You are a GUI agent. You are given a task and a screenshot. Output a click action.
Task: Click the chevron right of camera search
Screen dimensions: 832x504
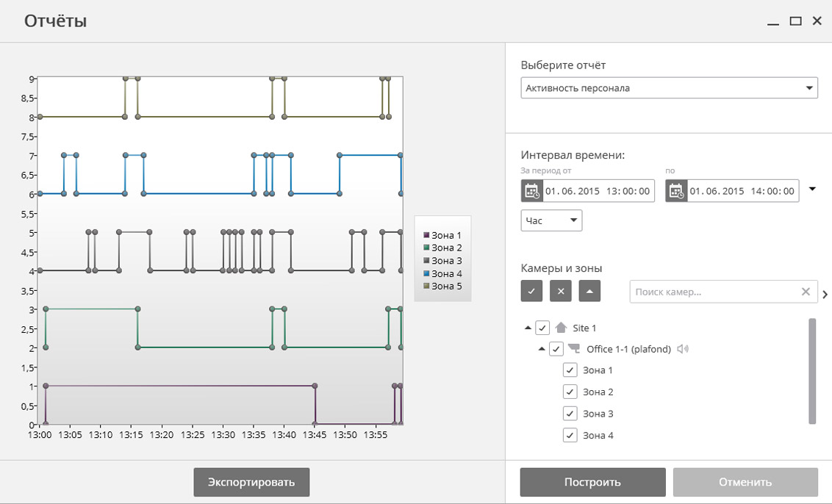coord(825,295)
